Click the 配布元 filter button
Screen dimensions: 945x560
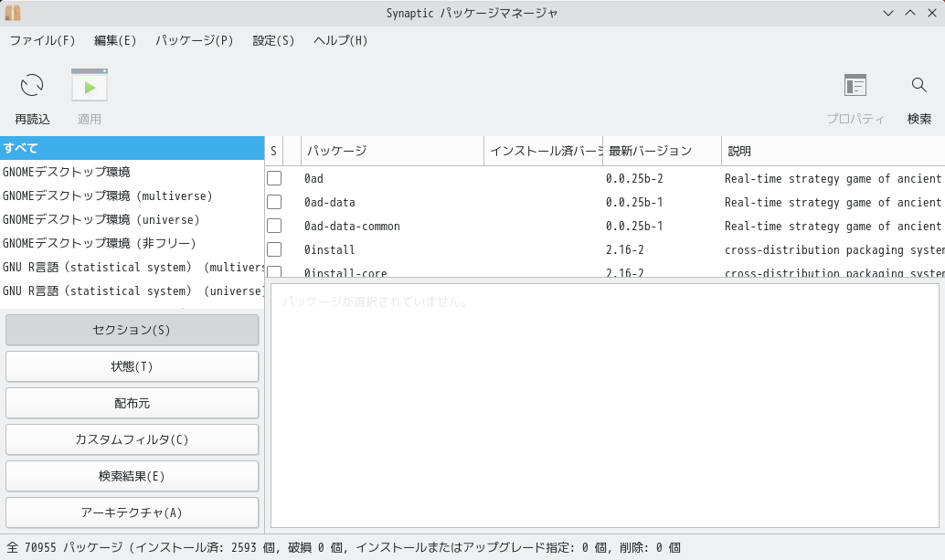coord(132,404)
